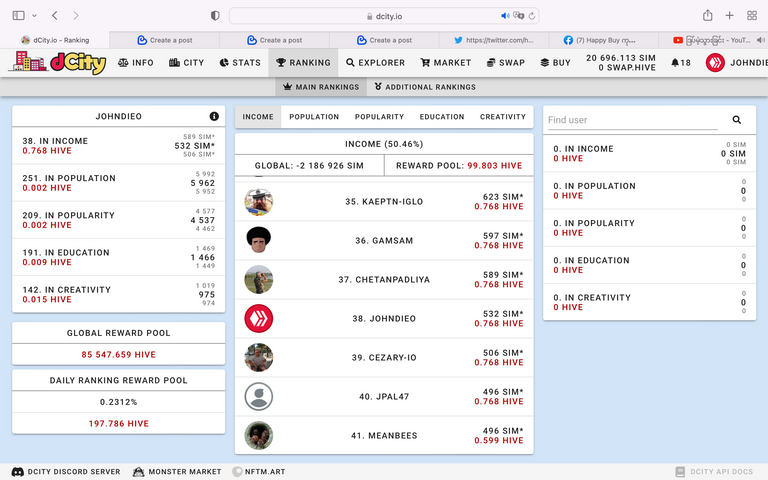Click the search magnifier icon
768x480 pixels.
click(737, 120)
